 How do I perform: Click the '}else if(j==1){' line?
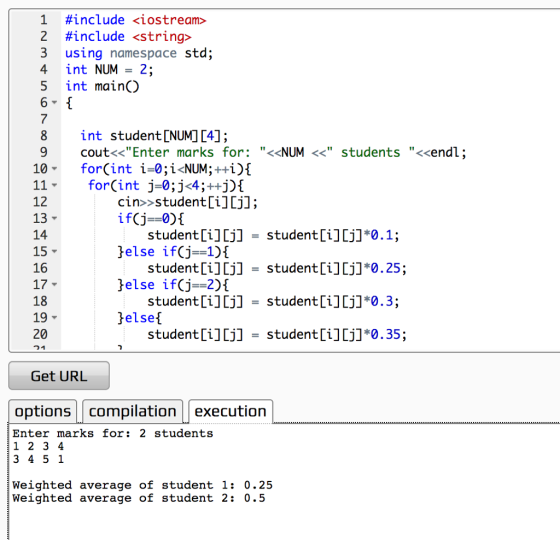point(173,252)
